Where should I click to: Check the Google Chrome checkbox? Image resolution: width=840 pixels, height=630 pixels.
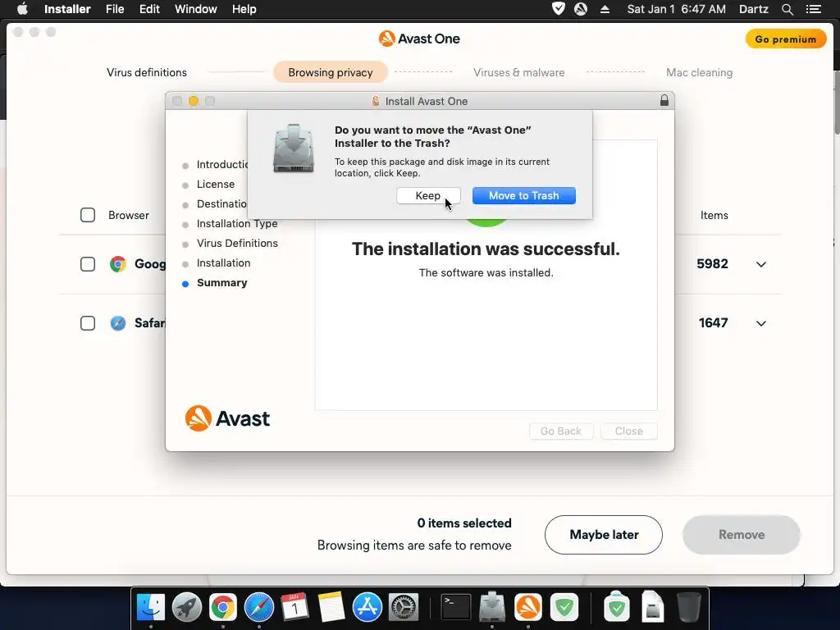(88, 264)
